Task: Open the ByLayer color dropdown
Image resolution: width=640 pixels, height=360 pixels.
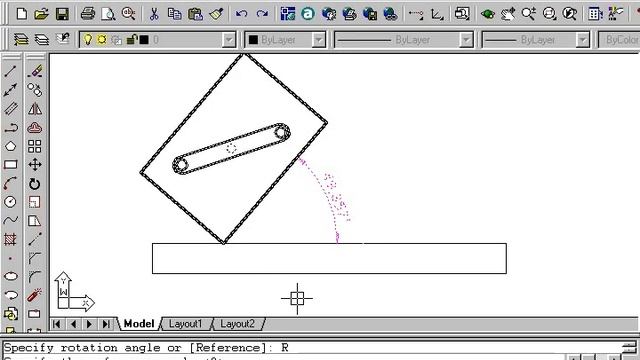Action: point(318,40)
